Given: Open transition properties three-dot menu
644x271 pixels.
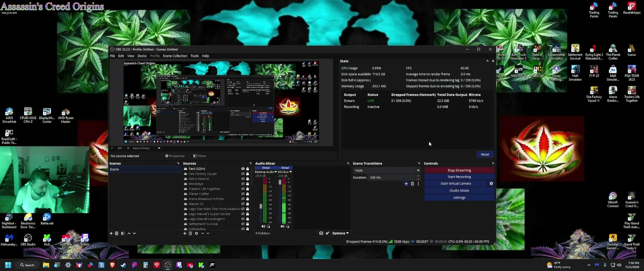Looking at the screenshot, I should [x=418, y=184].
